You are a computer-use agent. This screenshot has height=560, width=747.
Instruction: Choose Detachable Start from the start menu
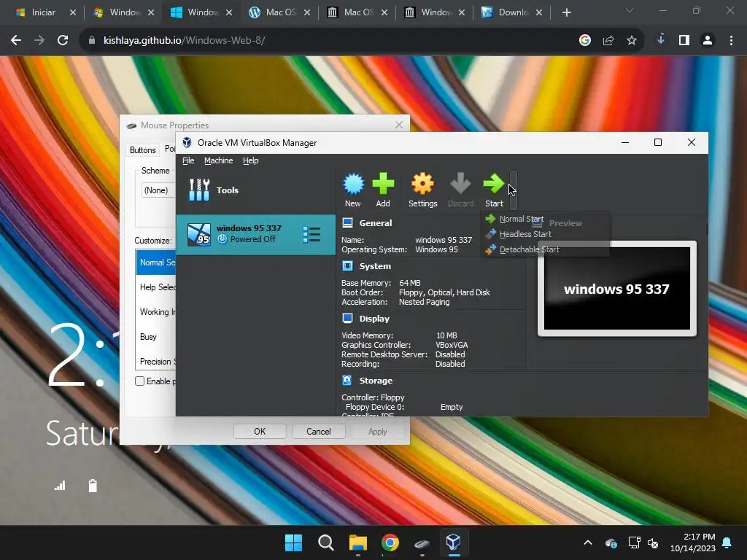tap(529, 249)
